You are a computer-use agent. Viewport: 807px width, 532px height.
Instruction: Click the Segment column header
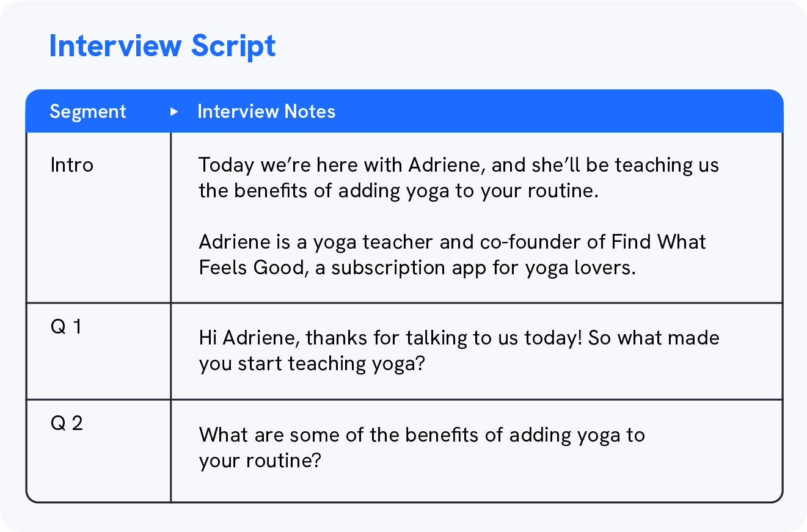pyautogui.click(x=88, y=112)
